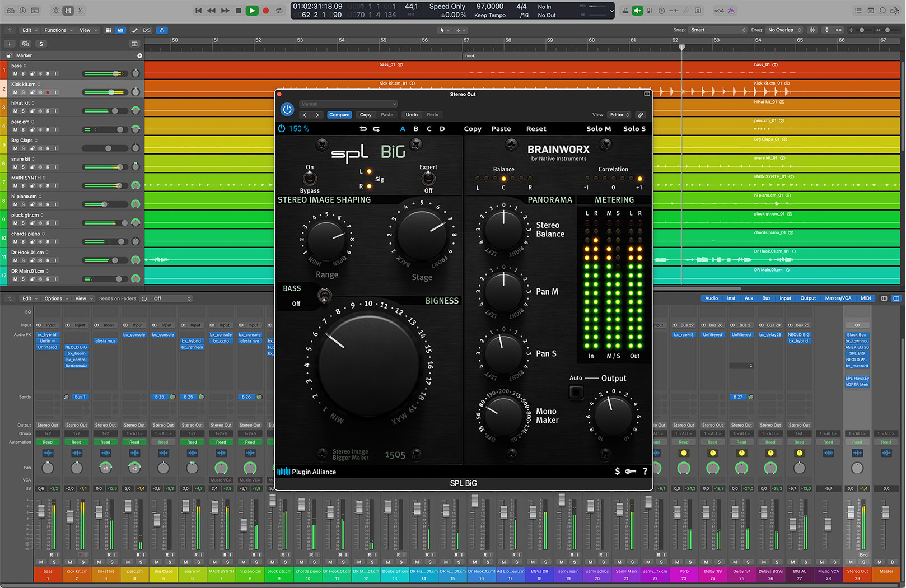This screenshot has height=588, width=906.
Task: Click the red record button
Action: 266,10
